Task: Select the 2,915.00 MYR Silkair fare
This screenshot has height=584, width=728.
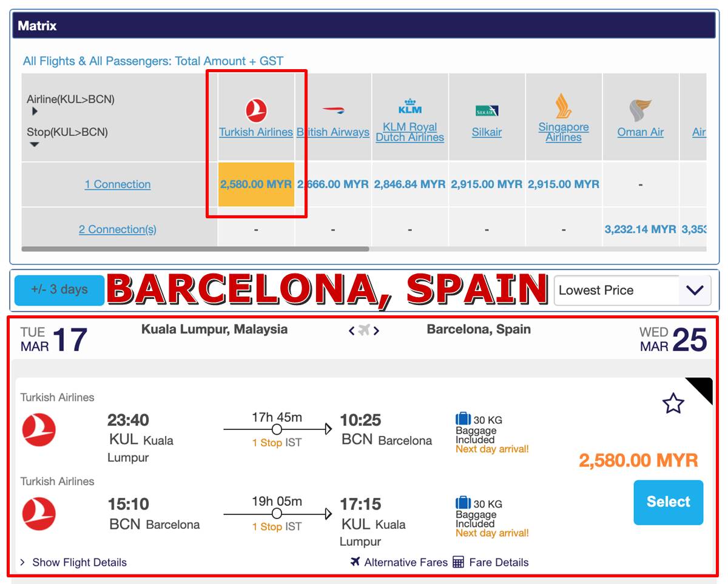Action: pyautogui.click(x=487, y=184)
